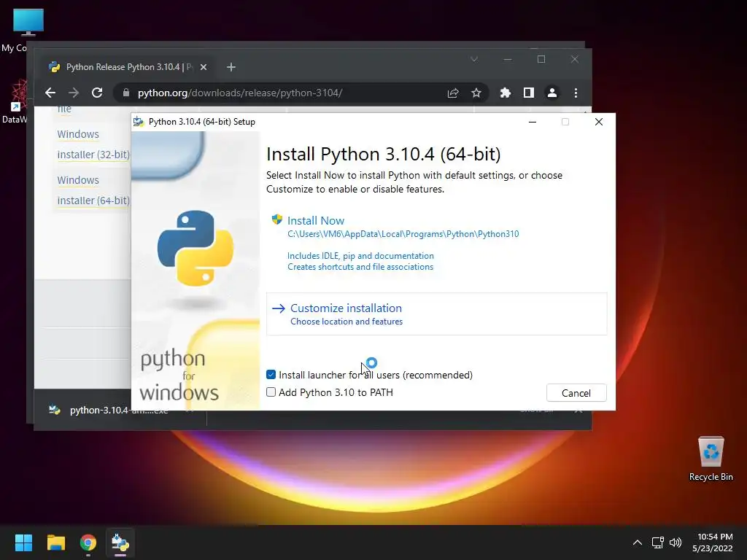Minimize the Chrome window
Screen dimensions: 747x560
coord(508,60)
